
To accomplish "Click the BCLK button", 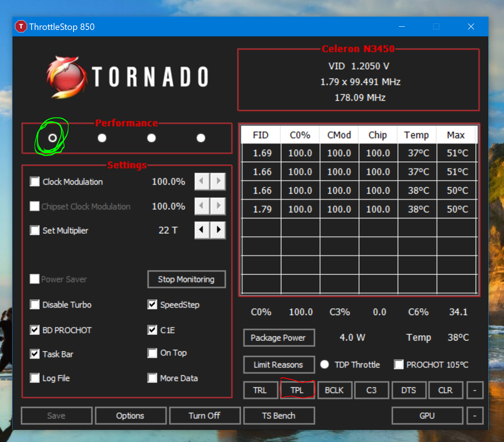I will tap(334, 390).
